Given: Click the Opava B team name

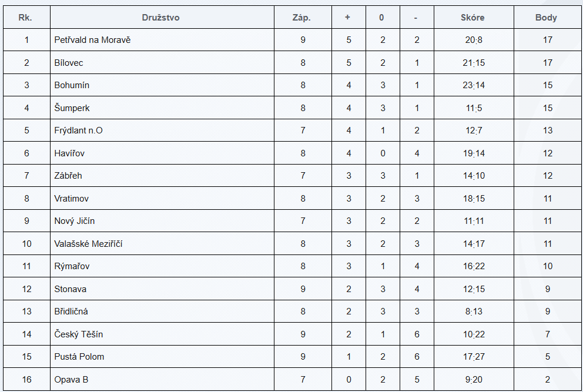Looking at the screenshot, I should [71, 380].
